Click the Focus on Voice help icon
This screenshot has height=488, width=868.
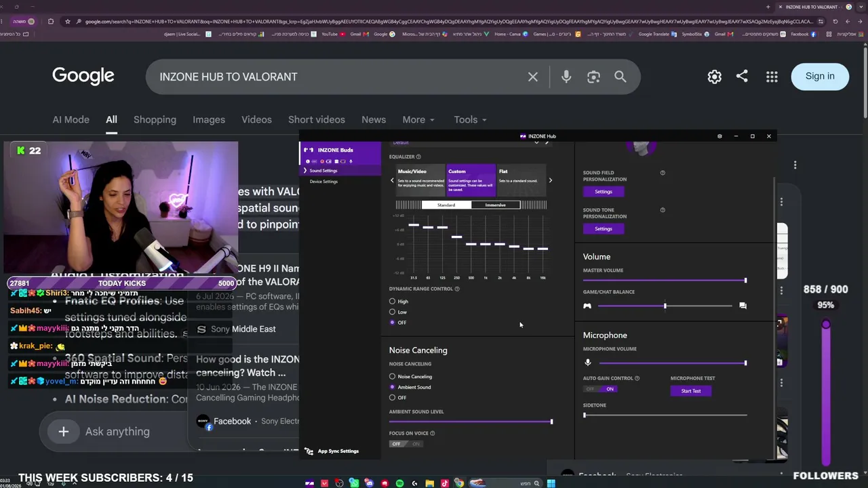pyautogui.click(x=433, y=433)
